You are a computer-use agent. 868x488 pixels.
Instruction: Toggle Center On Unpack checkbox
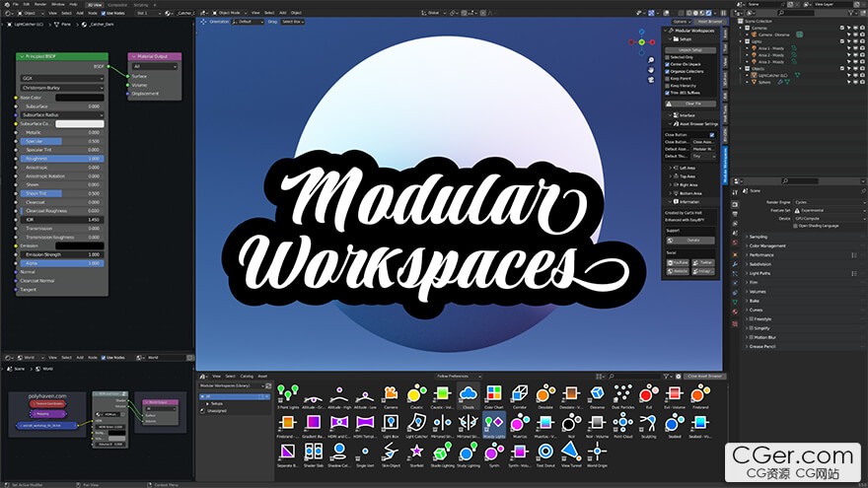tap(667, 64)
